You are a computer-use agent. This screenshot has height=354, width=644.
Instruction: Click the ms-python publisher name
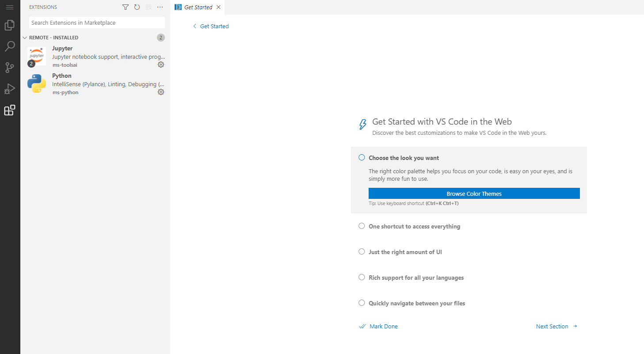[65, 92]
